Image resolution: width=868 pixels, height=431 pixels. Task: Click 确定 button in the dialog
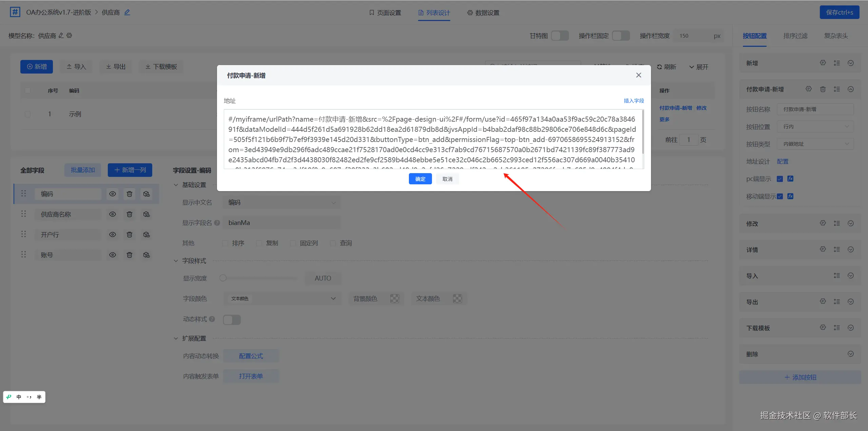pyautogui.click(x=420, y=179)
